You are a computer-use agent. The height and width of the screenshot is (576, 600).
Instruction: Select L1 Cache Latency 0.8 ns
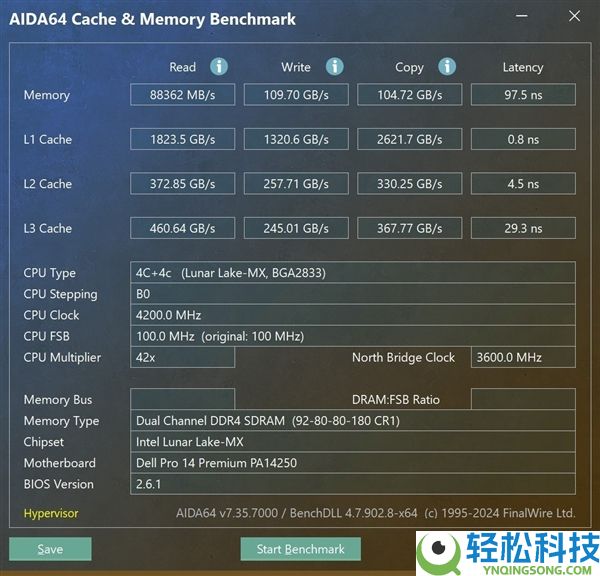point(523,139)
